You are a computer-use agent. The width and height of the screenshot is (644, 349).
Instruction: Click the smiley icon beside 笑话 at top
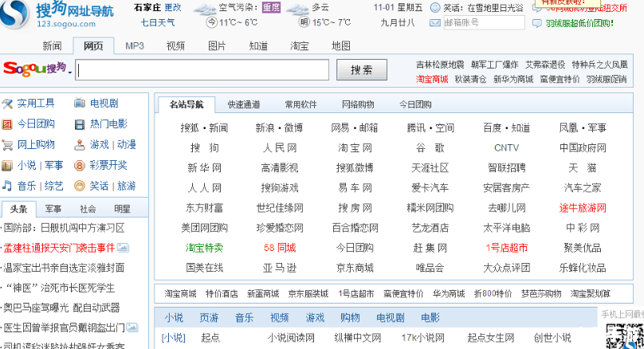point(435,8)
